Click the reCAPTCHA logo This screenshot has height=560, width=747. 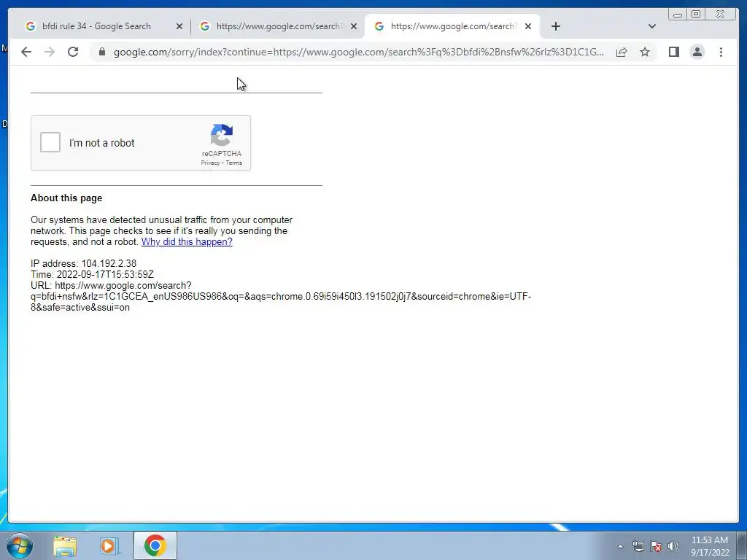click(x=222, y=135)
